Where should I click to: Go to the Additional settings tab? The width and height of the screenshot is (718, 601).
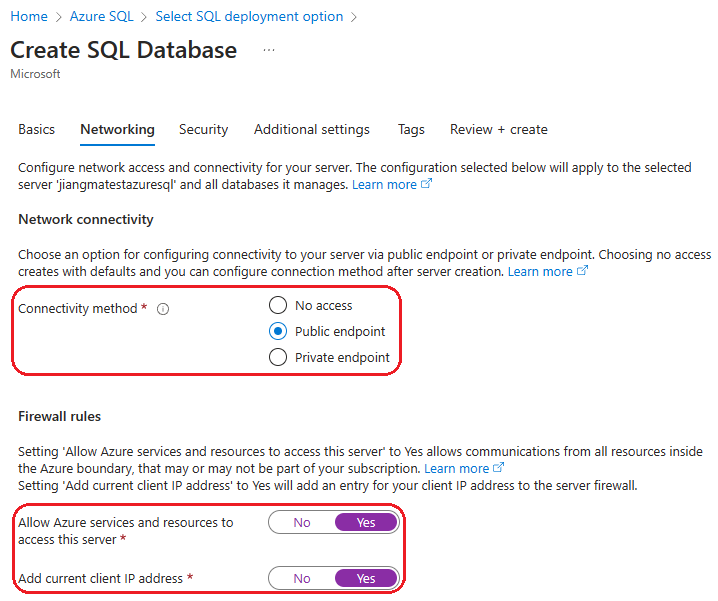(x=311, y=129)
